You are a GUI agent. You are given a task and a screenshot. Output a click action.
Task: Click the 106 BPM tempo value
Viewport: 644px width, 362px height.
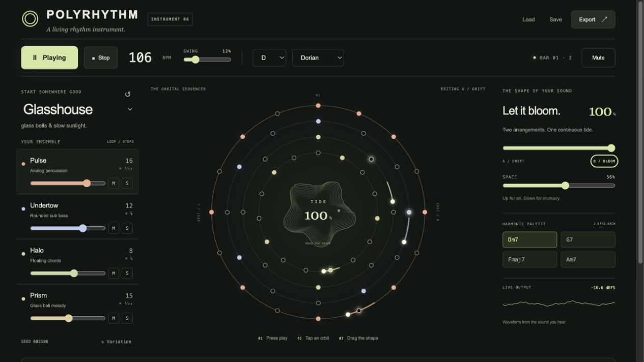[x=140, y=57]
